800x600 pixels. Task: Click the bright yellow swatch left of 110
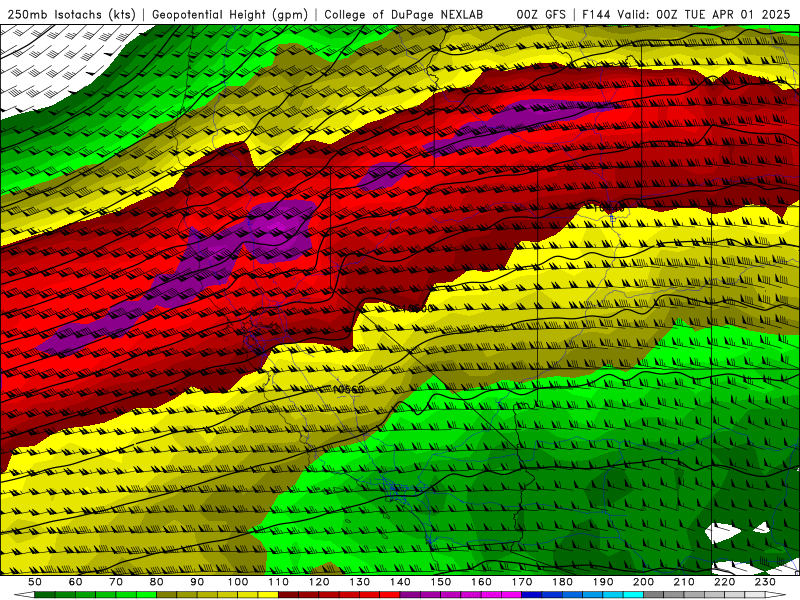(268, 595)
